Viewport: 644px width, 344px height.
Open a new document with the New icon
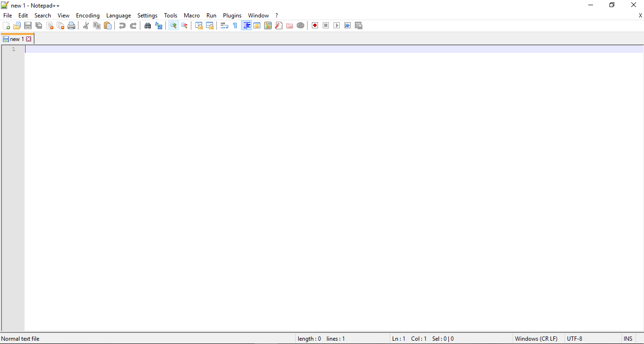click(x=6, y=25)
